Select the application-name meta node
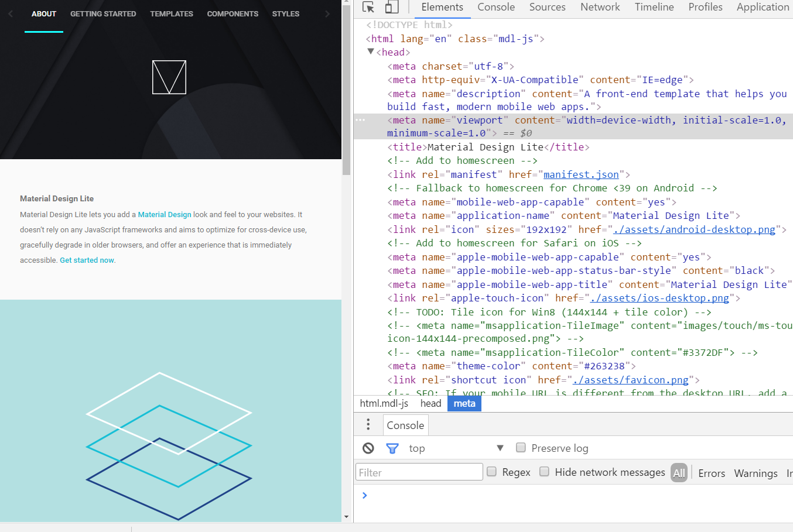The width and height of the screenshot is (793, 532). tap(563, 215)
